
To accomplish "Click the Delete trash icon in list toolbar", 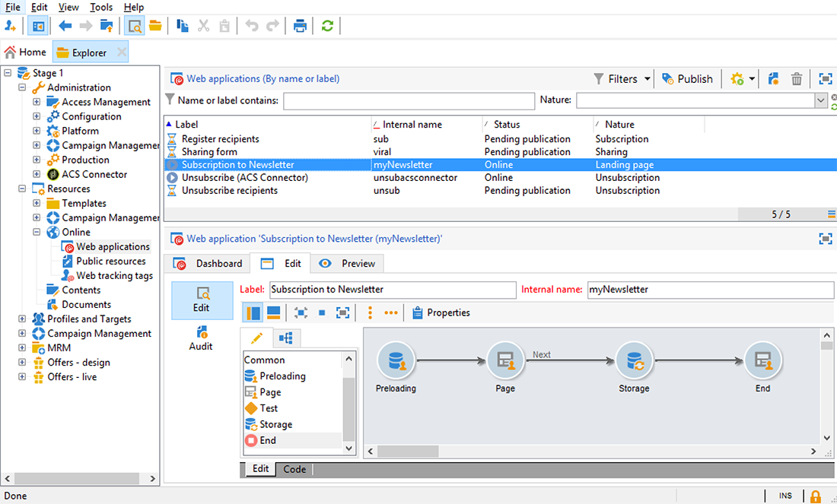I will (x=797, y=79).
